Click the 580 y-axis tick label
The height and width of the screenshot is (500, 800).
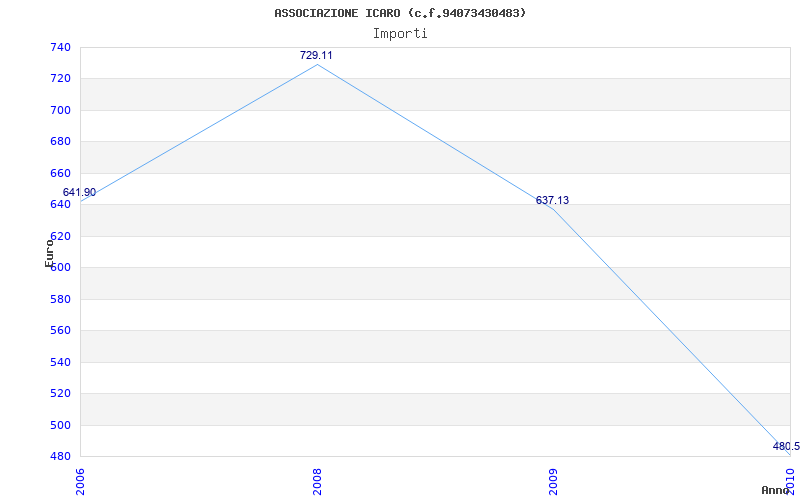(x=61, y=299)
